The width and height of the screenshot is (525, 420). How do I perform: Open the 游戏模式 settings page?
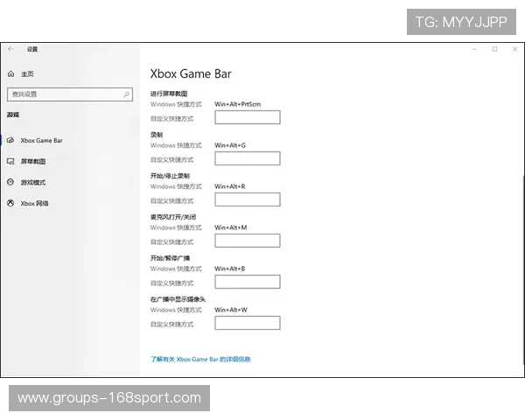33,182
